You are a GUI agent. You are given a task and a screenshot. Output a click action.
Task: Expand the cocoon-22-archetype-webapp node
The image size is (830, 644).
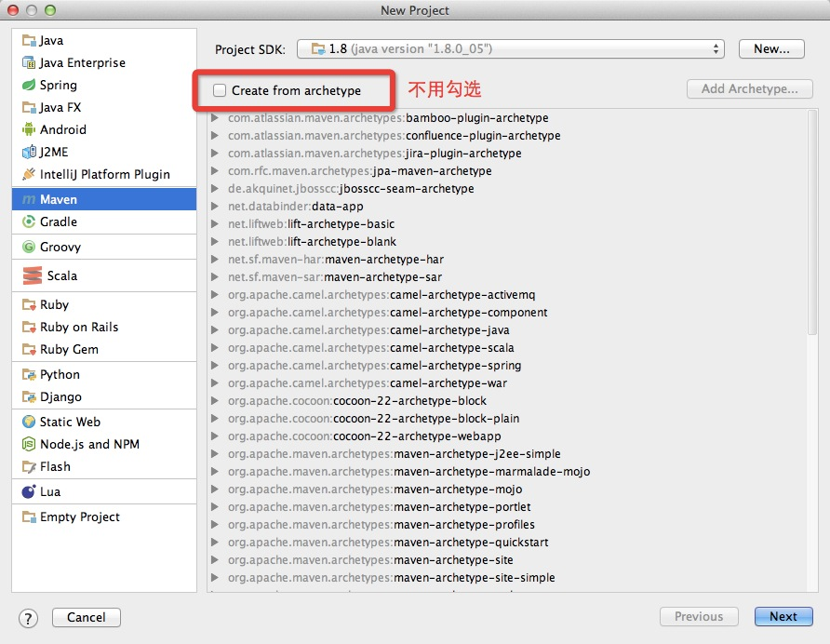[215, 436]
